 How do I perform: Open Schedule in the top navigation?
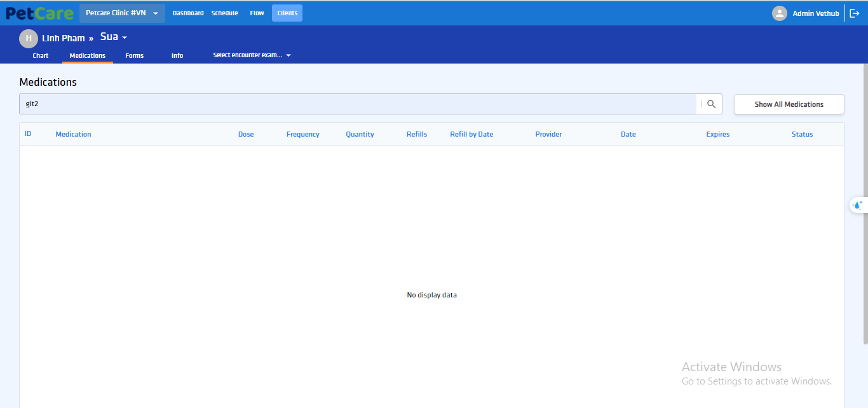pyautogui.click(x=225, y=13)
